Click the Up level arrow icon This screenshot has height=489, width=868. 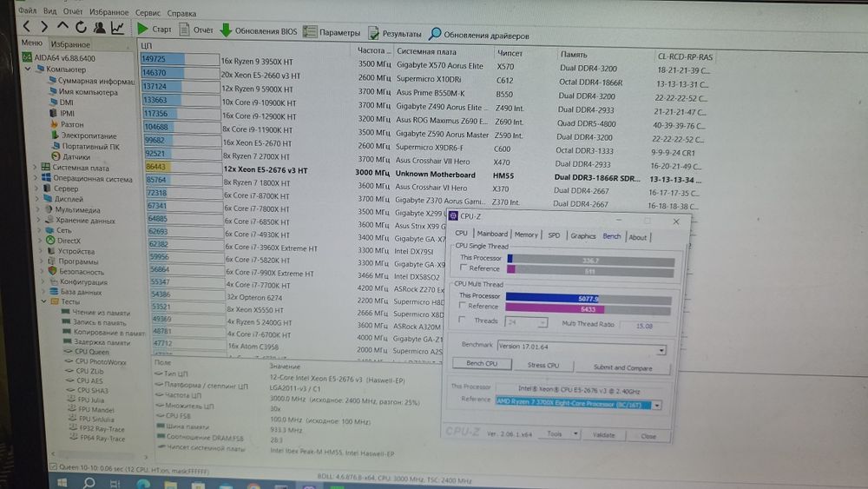tap(62, 26)
